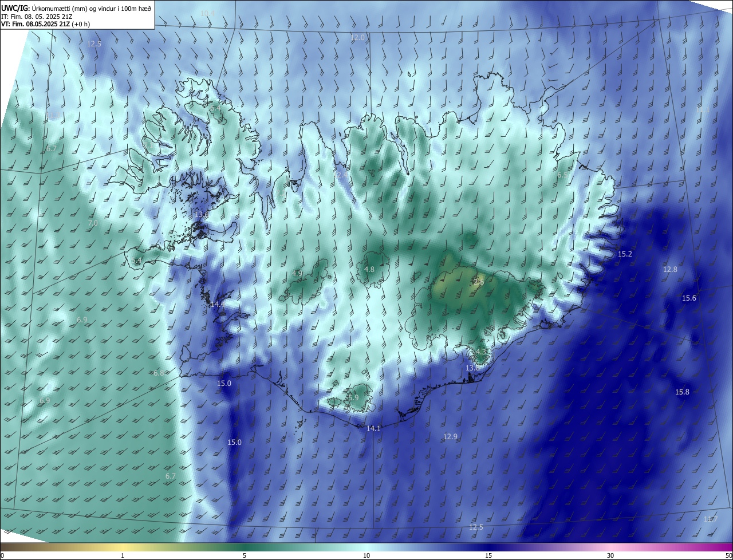Image resolution: width=733 pixels, height=560 pixels.
Task: Click the colorbar tick label 30
Action: [610, 556]
